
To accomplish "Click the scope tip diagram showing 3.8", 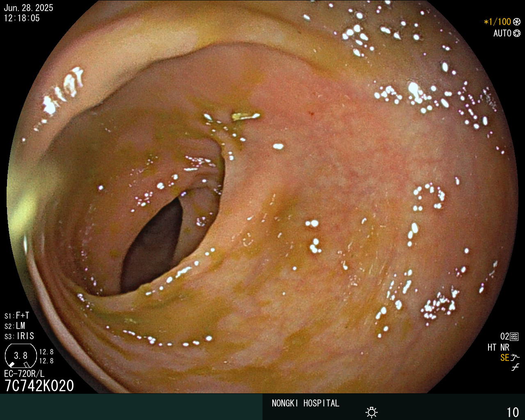I will click(x=21, y=356).
